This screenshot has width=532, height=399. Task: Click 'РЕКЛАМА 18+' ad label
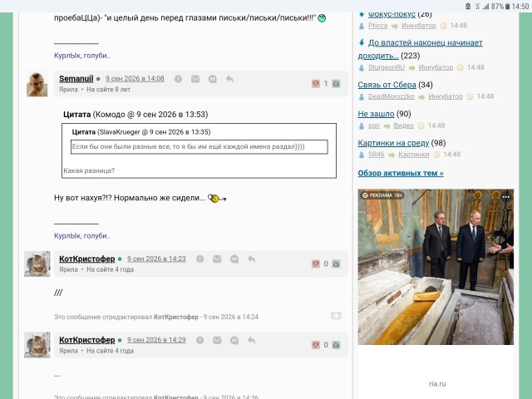382,195
